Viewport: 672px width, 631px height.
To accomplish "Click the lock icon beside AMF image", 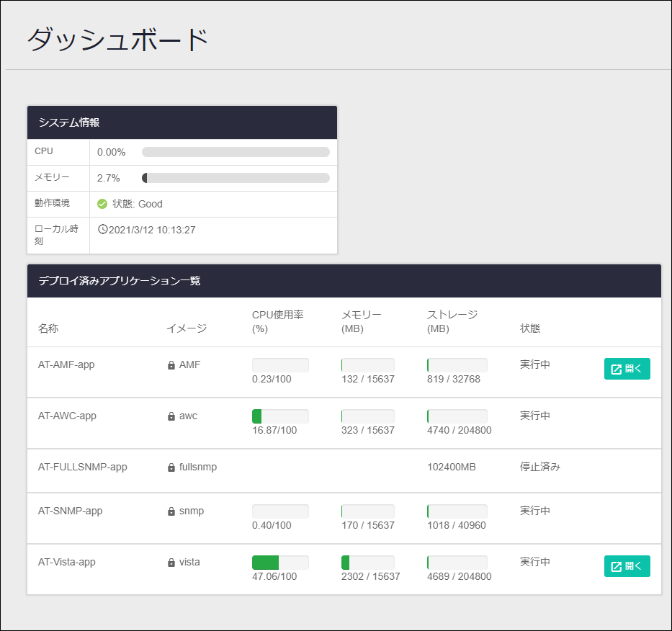I will coord(171,365).
